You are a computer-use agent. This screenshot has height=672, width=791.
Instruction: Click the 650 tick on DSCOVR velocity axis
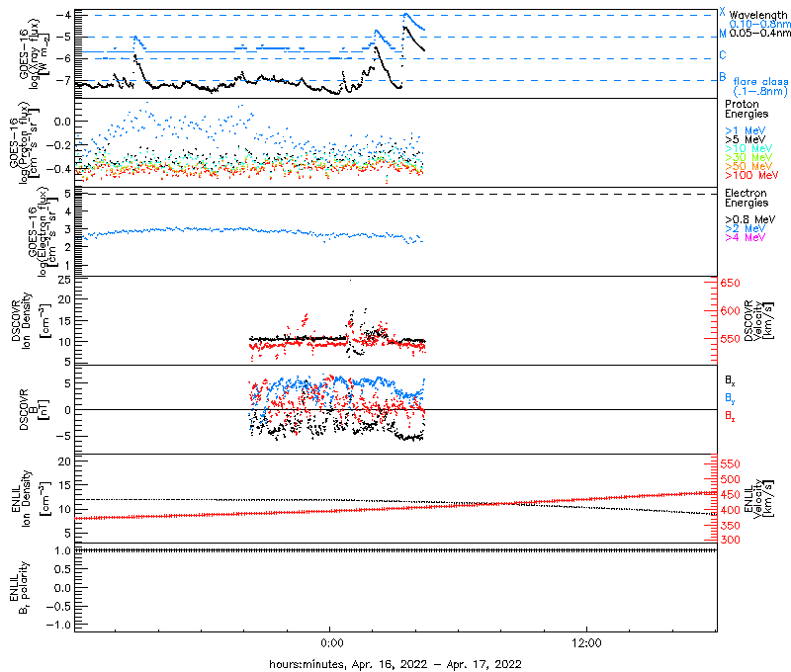coord(730,283)
